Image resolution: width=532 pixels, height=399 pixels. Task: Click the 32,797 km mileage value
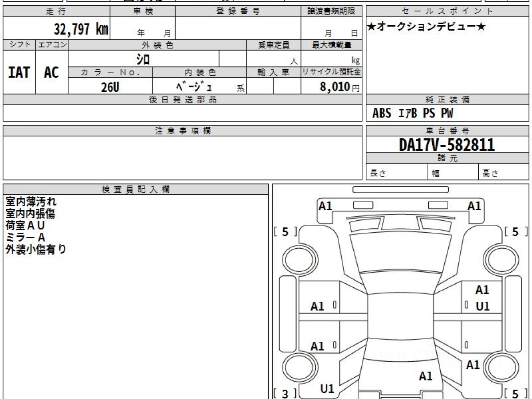click(81, 29)
